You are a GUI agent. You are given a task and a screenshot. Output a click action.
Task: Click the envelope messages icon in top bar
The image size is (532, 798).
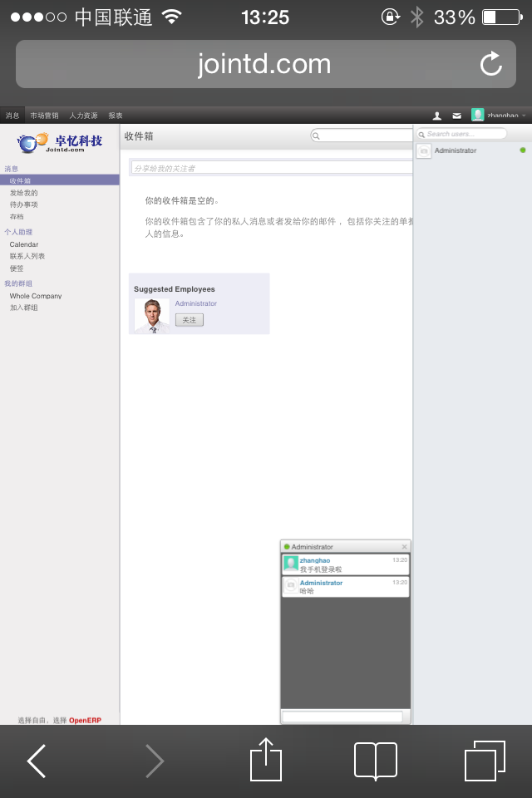pyautogui.click(x=456, y=116)
